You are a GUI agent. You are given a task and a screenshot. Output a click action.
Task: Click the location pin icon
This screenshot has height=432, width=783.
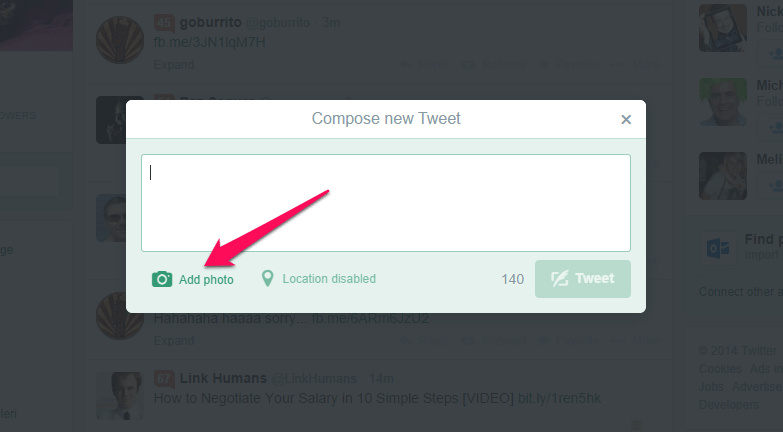coord(268,279)
